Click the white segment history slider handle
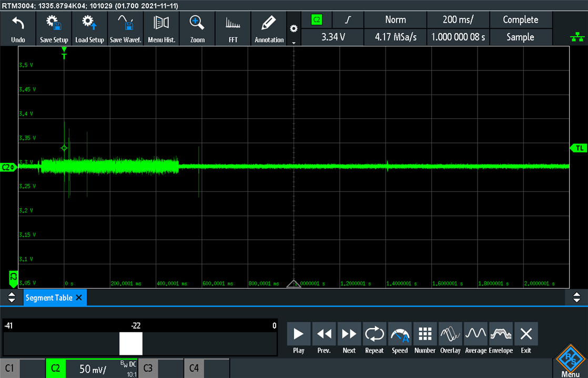Viewport: 588px width, 378px height. [131, 343]
